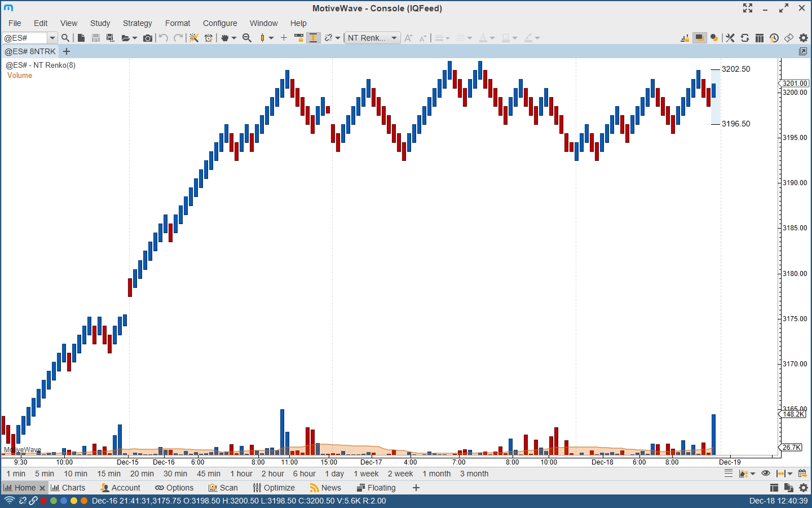Viewport: 812px width, 508px height.
Task: Click the add study chart icon
Action: click(x=744, y=474)
